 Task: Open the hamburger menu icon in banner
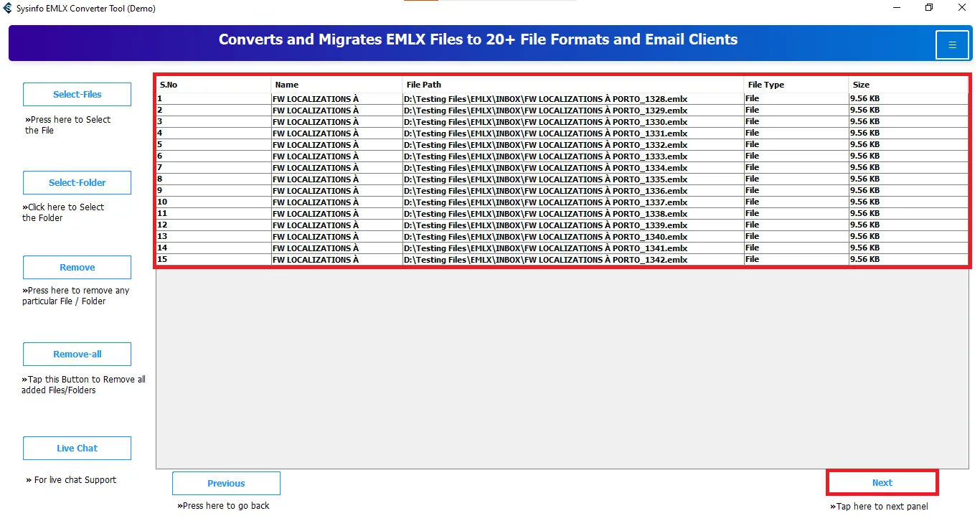(952, 44)
